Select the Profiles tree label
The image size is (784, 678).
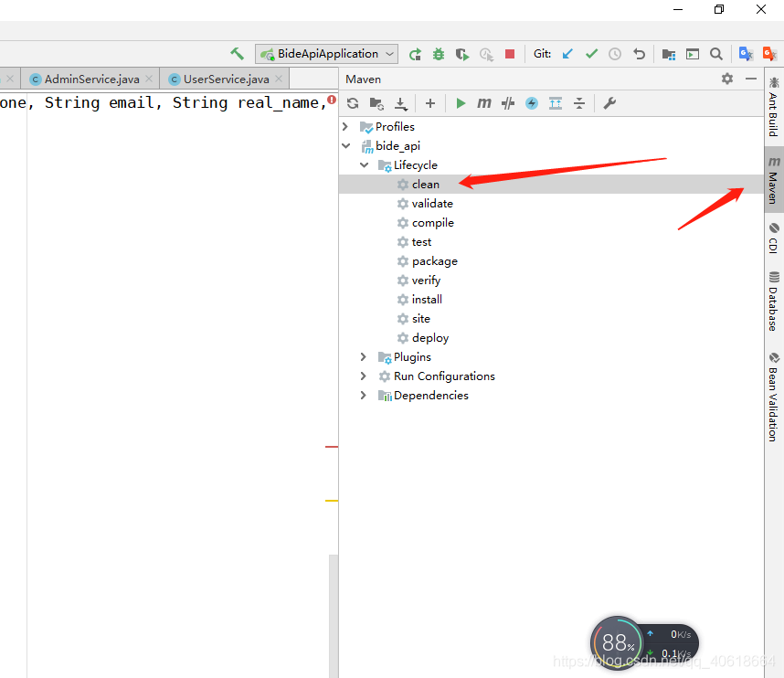pos(395,126)
